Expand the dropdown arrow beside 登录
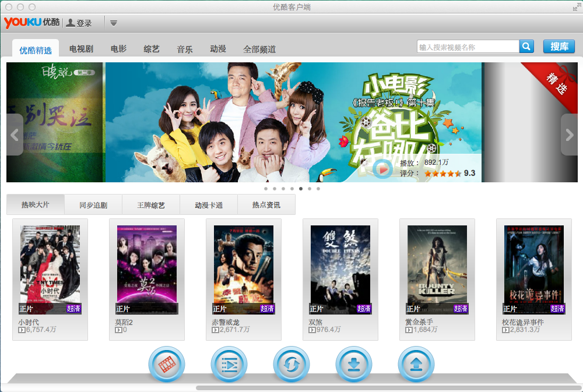This screenshot has height=392, width=583. point(114,23)
